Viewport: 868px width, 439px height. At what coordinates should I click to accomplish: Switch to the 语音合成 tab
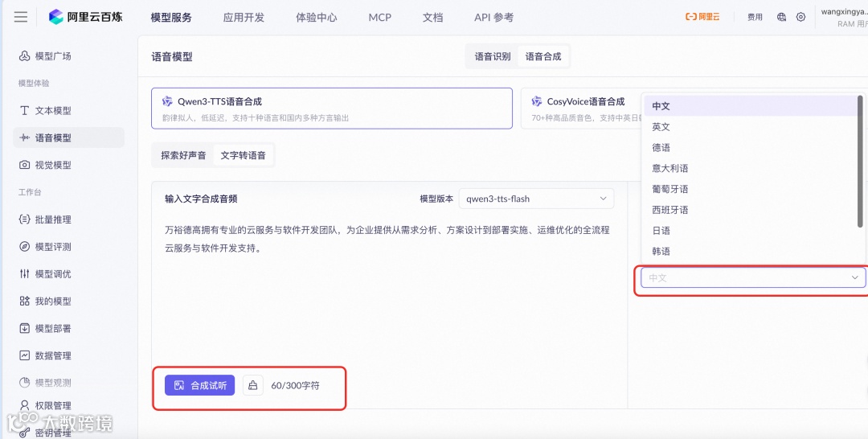pyautogui.click(x=543, y=56)
